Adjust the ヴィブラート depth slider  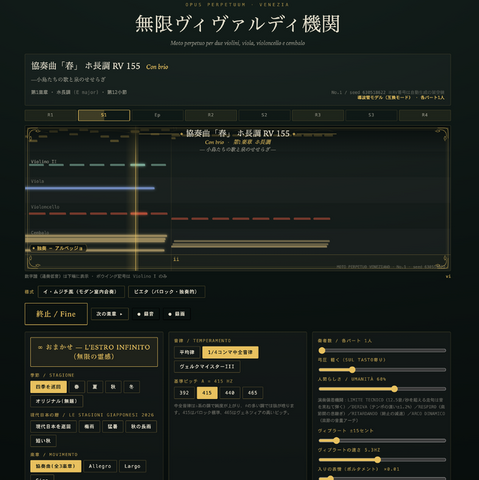(x=382, y=441)
